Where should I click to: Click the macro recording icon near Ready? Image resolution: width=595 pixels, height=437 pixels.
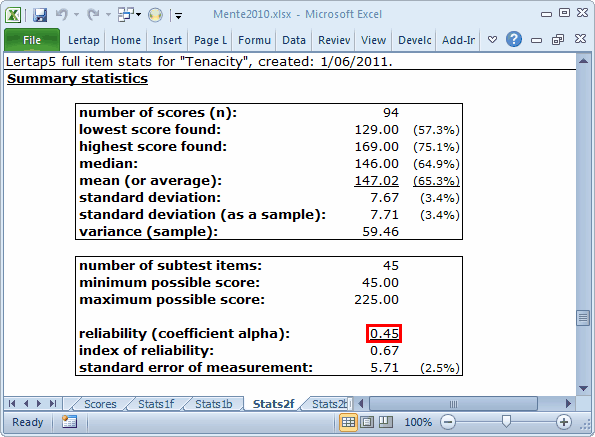pyautogui.click(x=69, y=422)
